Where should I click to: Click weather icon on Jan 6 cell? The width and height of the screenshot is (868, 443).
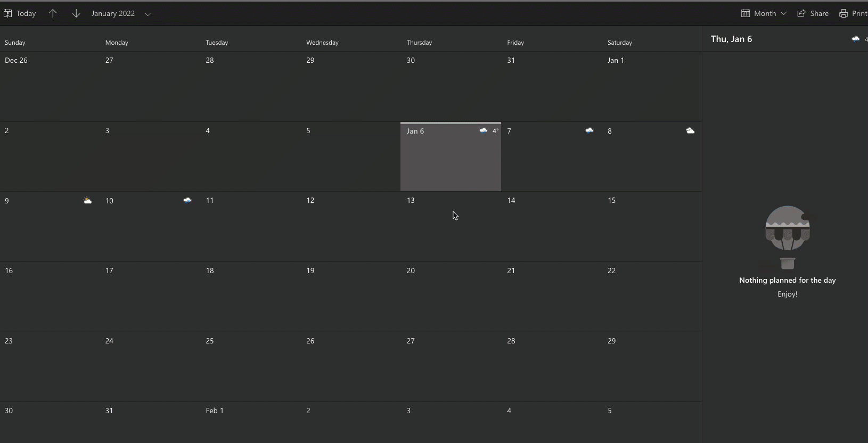pos(483,130)
